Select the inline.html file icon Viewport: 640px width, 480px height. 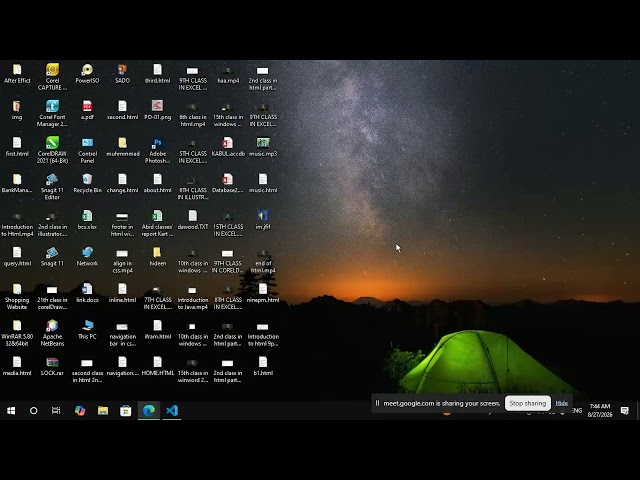coord(122,293)
